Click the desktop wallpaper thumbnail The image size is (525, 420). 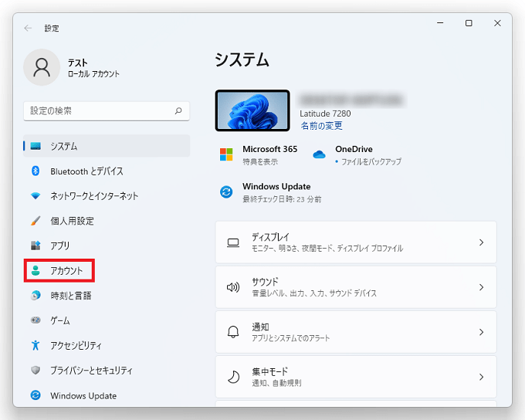pyautogui.click(x=252, y=110)
